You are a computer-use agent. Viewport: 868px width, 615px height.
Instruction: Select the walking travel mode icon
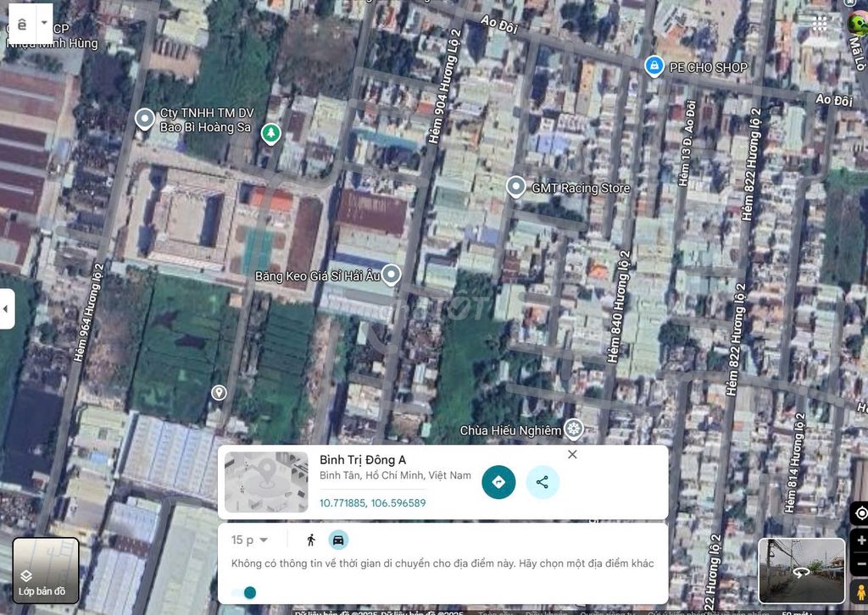pyautogui.click(x=311, y=540)
